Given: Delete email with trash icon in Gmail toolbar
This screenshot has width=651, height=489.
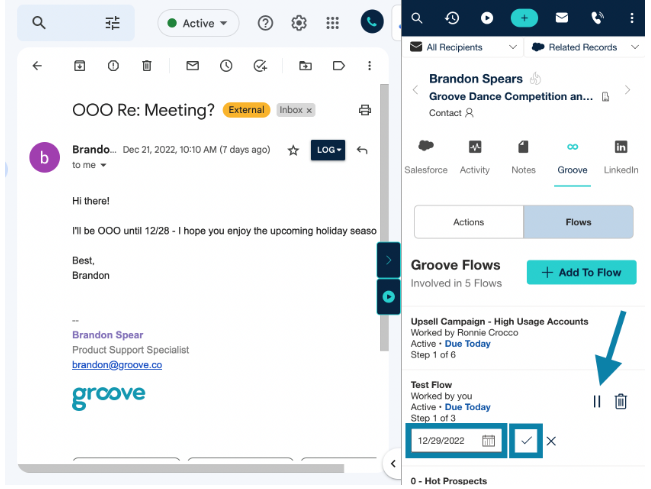Looking at the screenshot, I should (x=147, y=66).
